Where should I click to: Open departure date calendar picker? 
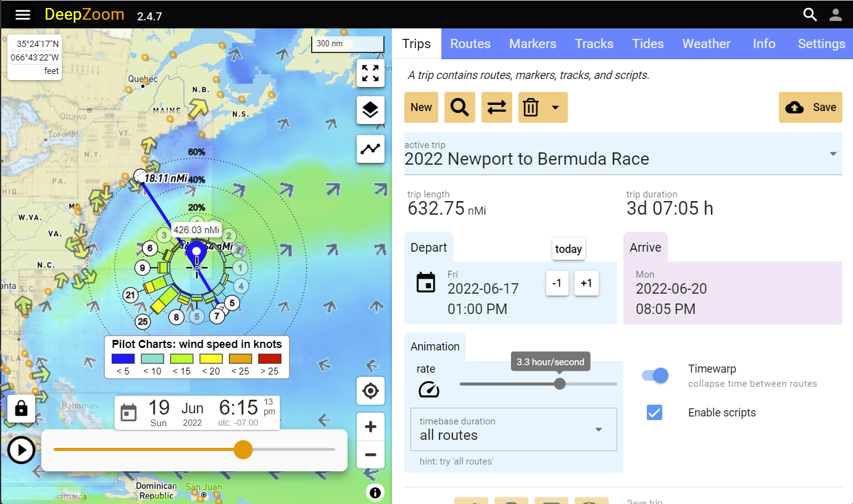click(x=426, y=283)
